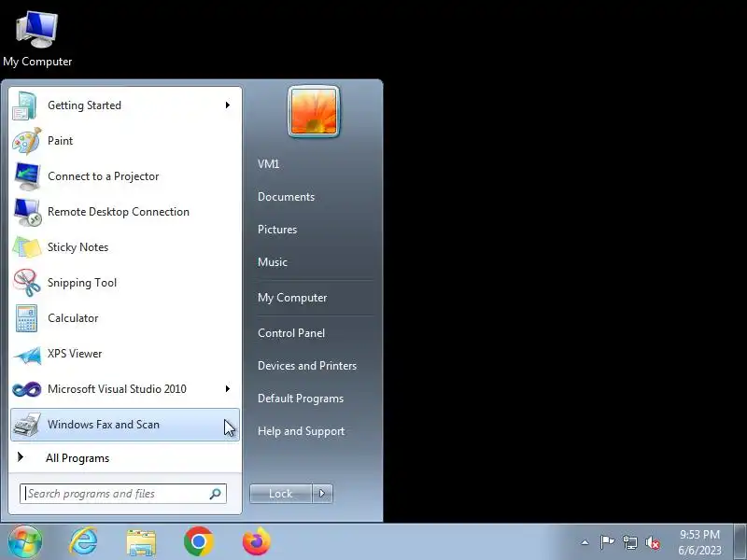Click the Visual Studio 2010 infinity icon
The width and height of the screenshot is (747, 560).
(x=27, y=389)
